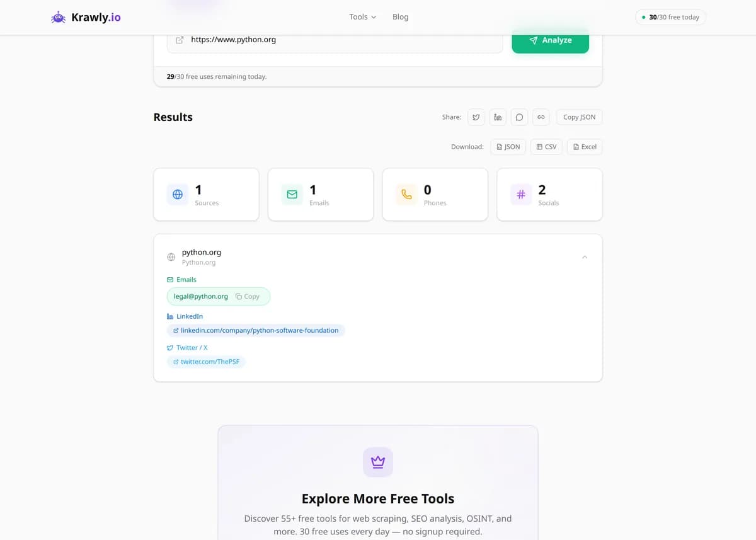The image size is (756, 540).
Task: Download results as Excel
Action: coord(585,147)
